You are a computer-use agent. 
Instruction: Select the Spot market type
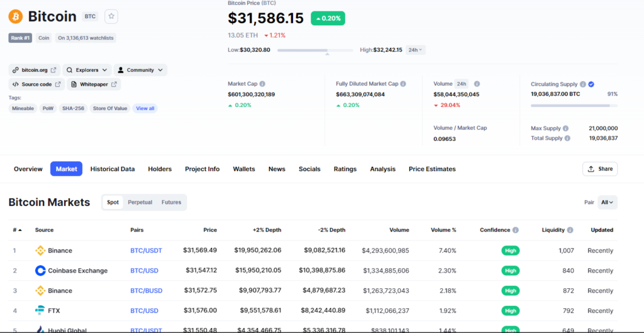coord(113,202)
